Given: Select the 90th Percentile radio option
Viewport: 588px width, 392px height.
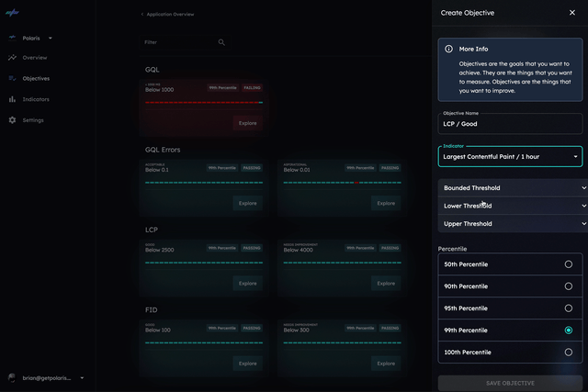Looking at the screenshot, I should [x=569, y=286].
